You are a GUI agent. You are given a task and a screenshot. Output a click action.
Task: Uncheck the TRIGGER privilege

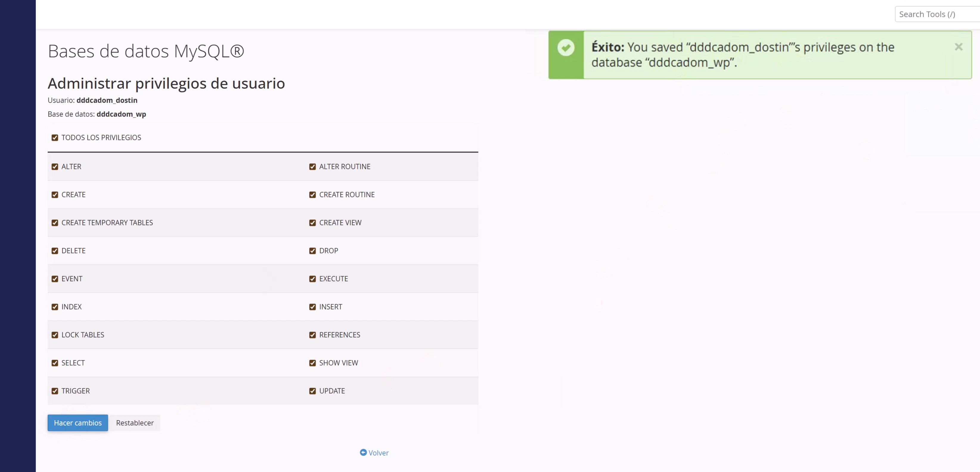coord(55,391)
